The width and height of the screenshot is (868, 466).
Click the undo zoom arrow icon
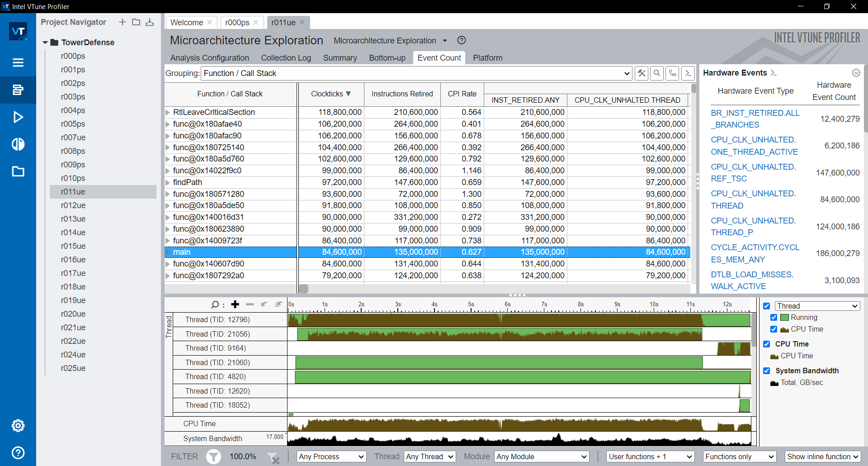click(264, 304)
